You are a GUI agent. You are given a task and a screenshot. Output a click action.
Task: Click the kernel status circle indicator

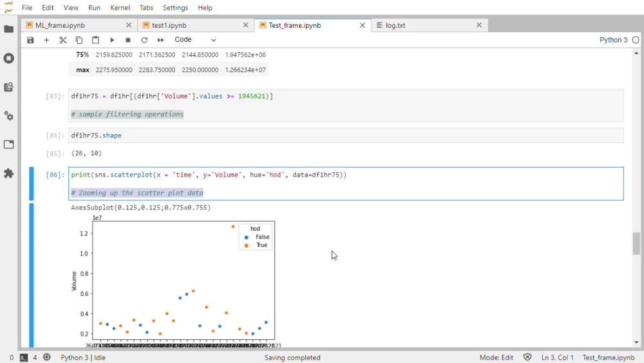tap(636, 40)
